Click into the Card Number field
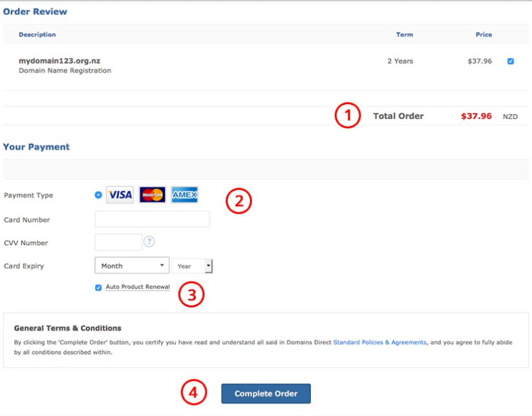The height and width of the screenshot is (416, 532). 152,219
